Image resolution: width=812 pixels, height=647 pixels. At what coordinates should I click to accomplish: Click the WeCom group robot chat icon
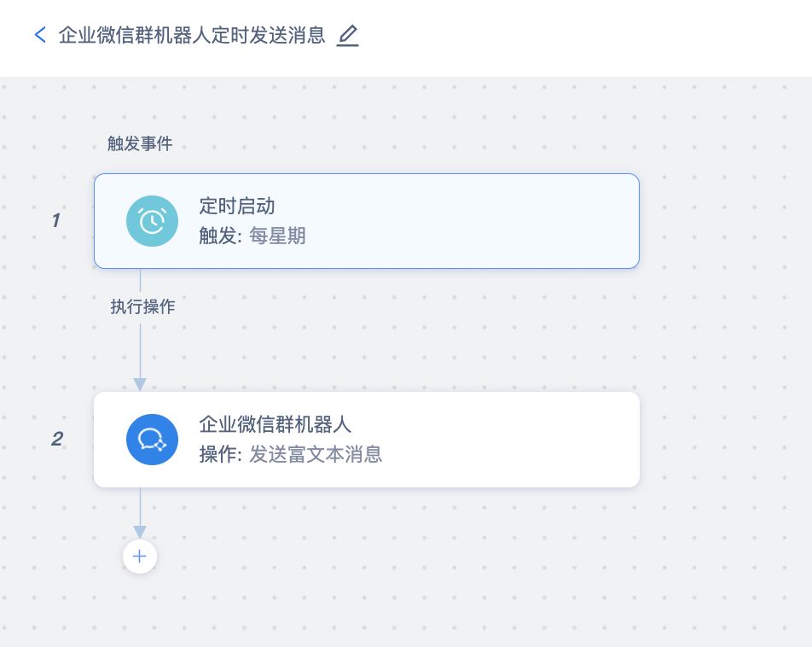point(152,439)
